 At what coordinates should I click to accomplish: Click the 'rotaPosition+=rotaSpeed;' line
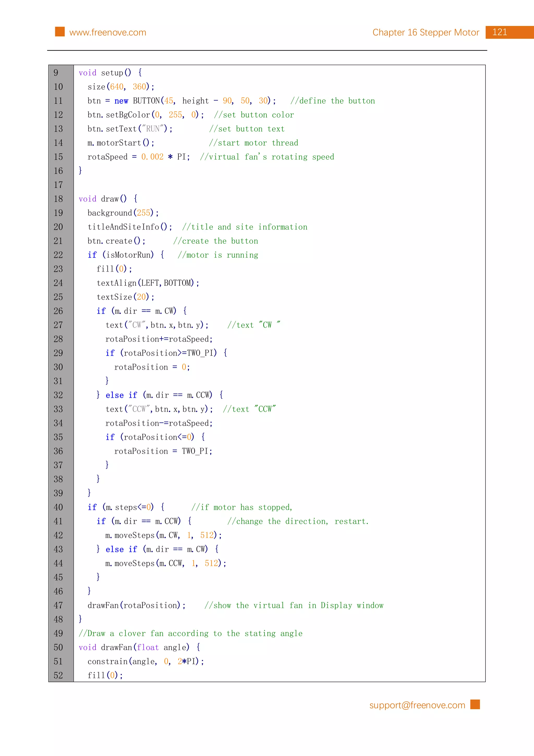pos(159,339)
